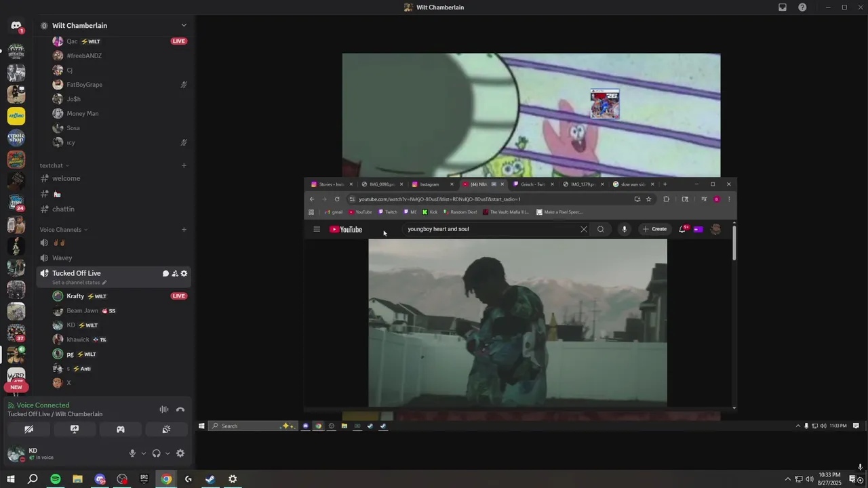Create a channel in Voice Channels category

184,230
